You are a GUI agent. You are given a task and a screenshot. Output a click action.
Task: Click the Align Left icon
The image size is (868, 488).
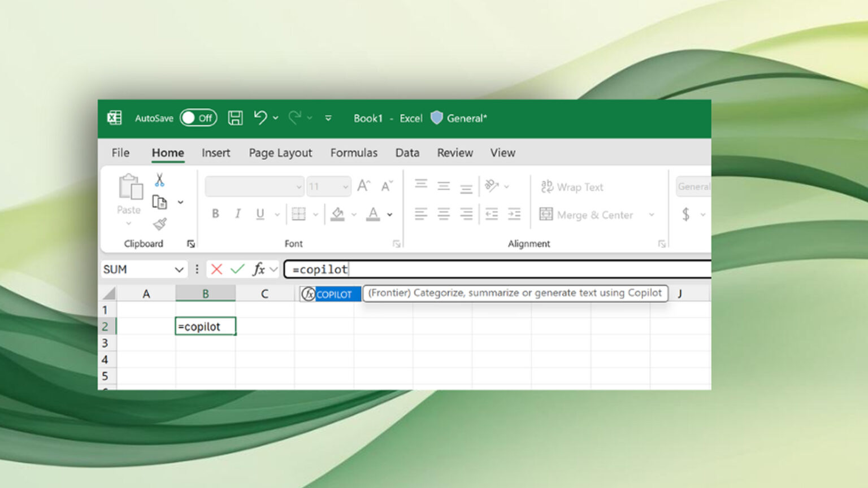421,213
